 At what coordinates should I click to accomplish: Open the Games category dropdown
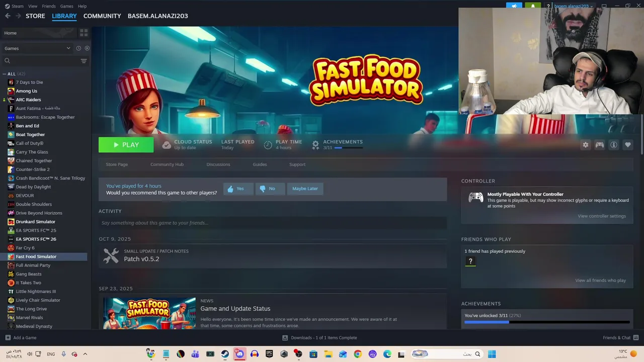pyautogui.click(x=37, y=48)
